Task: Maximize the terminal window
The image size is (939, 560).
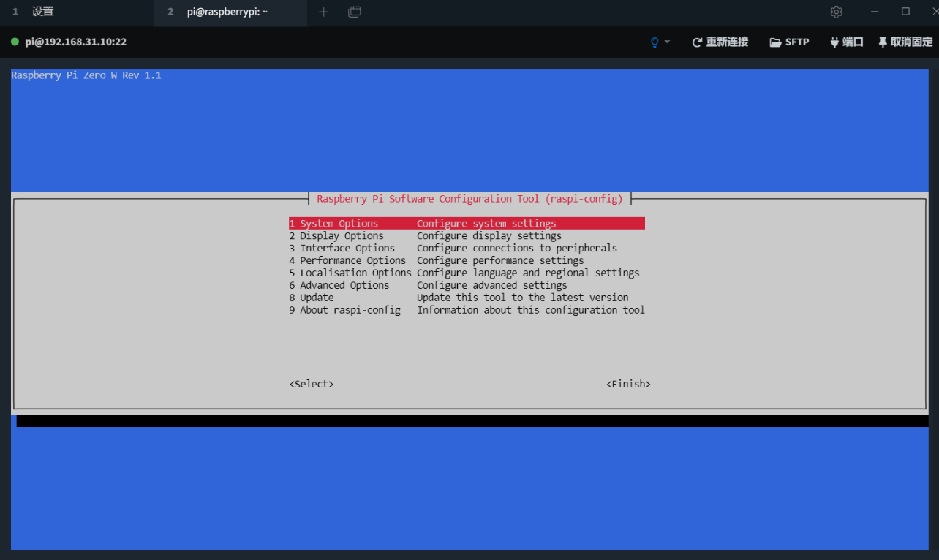Action: coord(905,12)
